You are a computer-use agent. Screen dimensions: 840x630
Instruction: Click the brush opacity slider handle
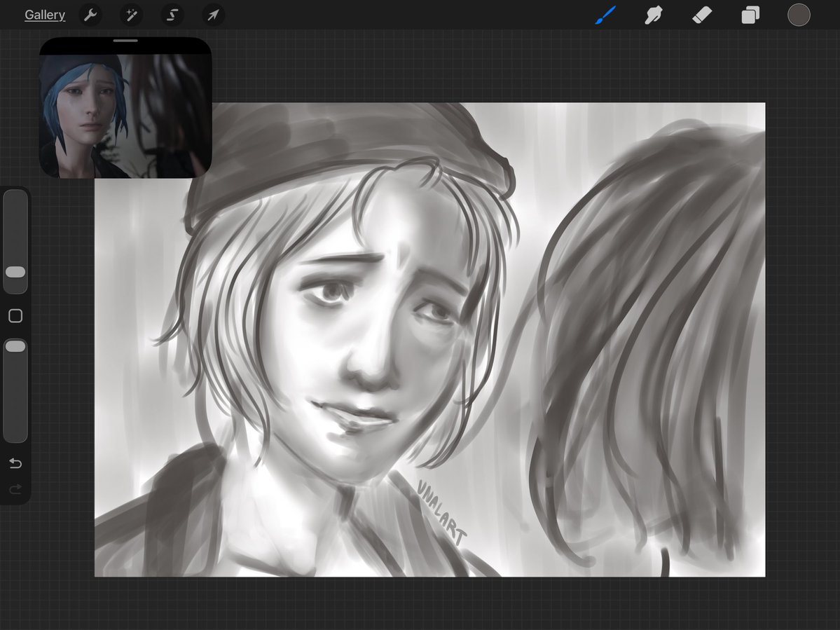[15, 346]
